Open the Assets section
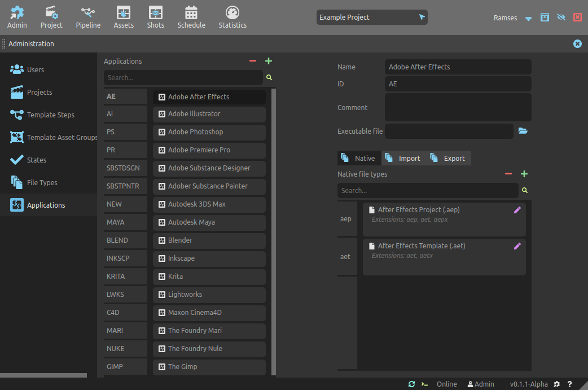The width and height of the screenshot is (588, 390). (x=124, y=17)
